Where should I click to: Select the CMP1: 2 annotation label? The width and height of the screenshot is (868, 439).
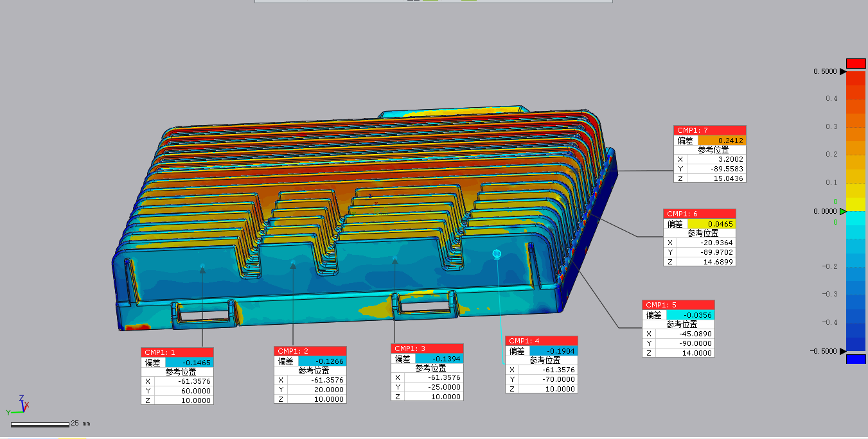310,351
